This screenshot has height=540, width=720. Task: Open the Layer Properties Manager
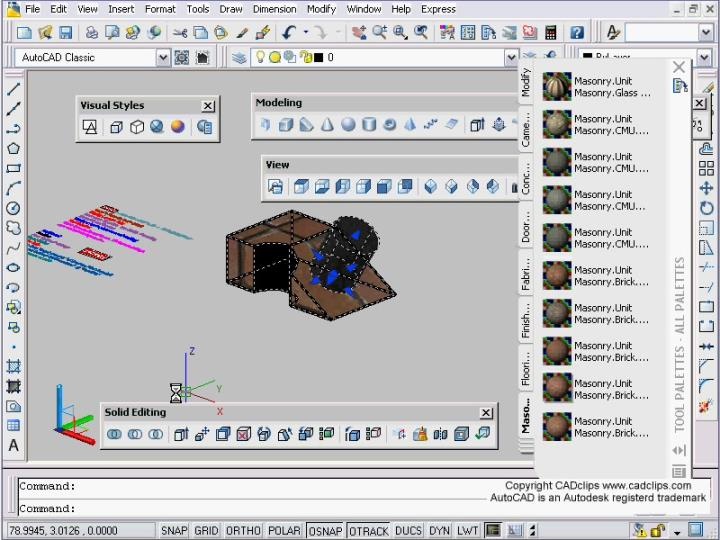coord(239,57)
